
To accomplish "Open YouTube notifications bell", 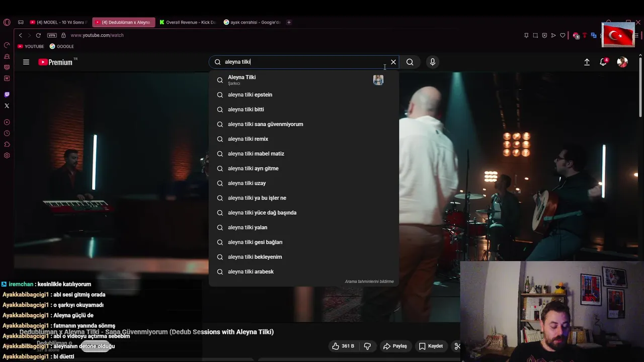I will point(603,62).
